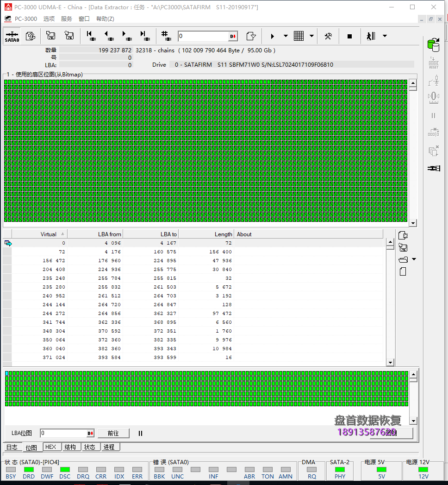Click the LBA from column header
Screen dimensions: 448x485
95,234
